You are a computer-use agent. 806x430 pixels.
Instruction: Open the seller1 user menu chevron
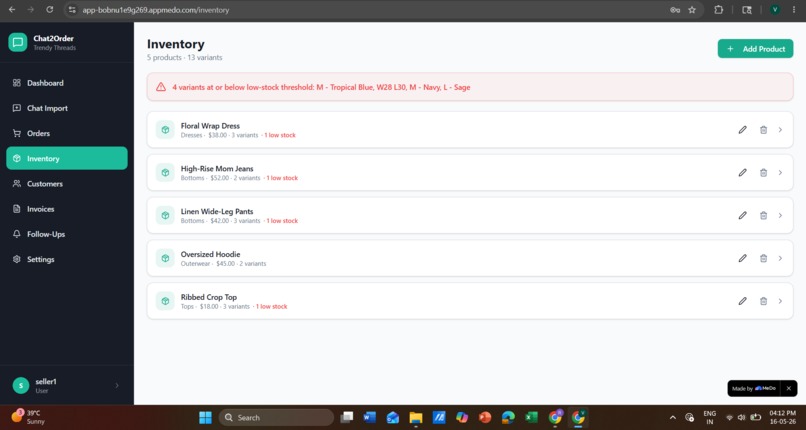117,385
